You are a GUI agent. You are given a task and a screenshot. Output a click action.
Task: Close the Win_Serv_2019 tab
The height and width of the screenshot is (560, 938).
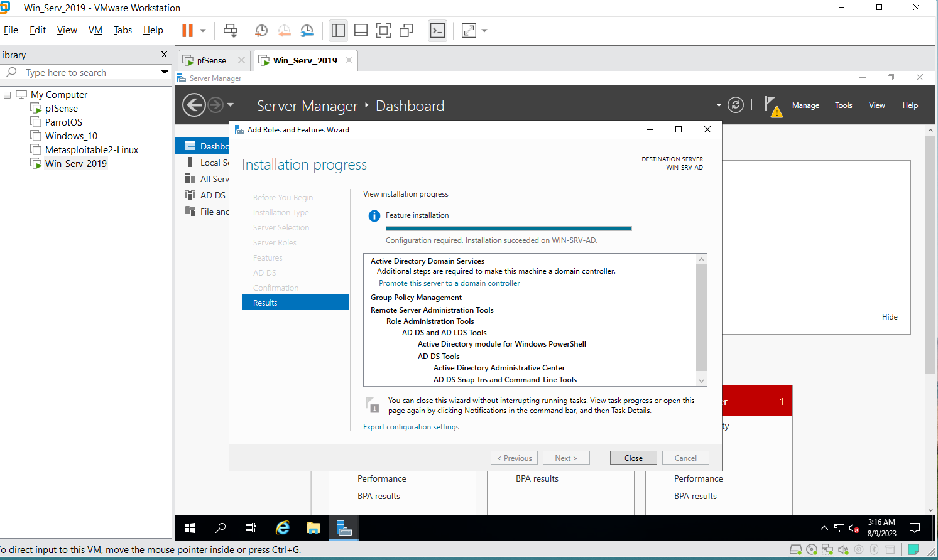click(x=349, y=60)
